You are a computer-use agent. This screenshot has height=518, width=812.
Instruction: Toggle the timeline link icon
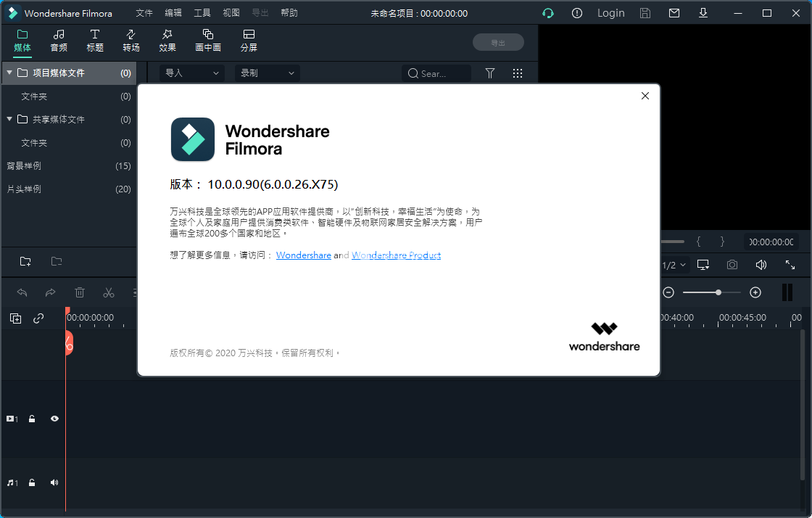pos(38,318)
